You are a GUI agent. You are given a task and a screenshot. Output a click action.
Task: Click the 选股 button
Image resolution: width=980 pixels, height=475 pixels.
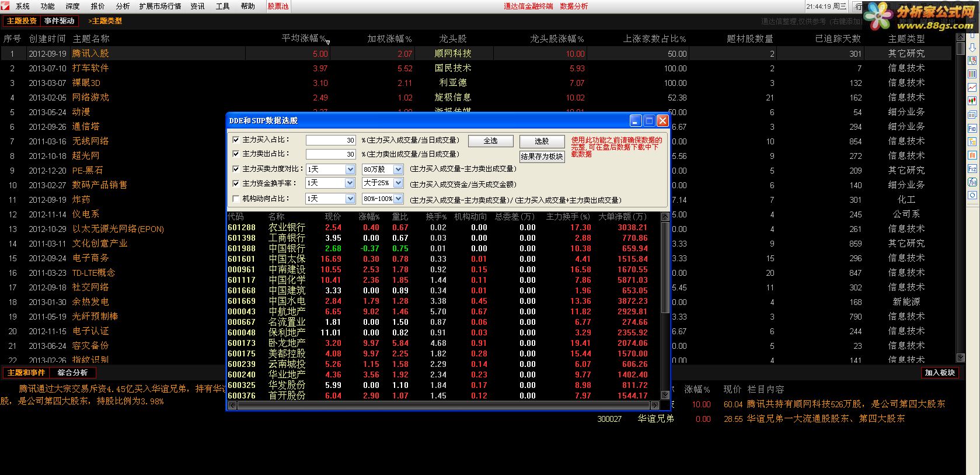[x=542, y=141]
